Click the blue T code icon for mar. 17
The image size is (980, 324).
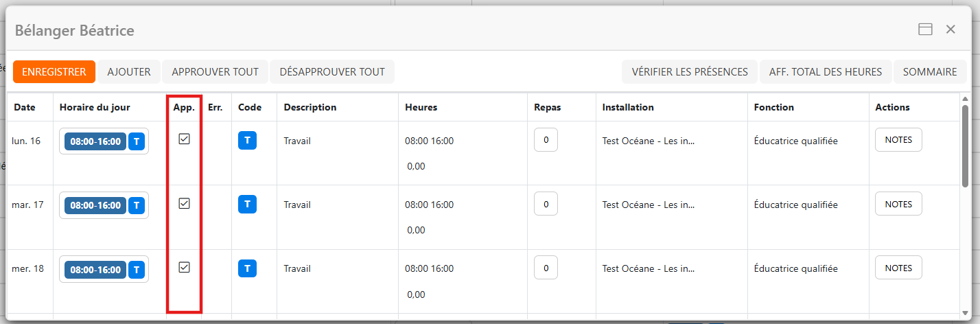pyautogui.click(x=247, y=204)
